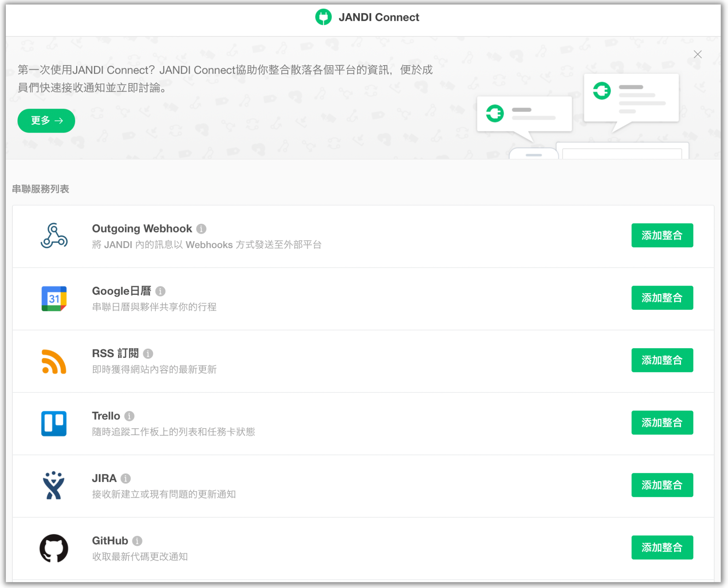728x588 pixels.
Task: Click the Trello board icon
Action: coord(54,423)
